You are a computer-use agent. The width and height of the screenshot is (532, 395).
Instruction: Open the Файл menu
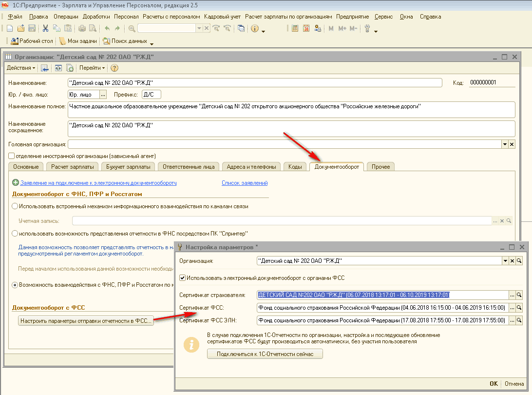tap(15, 17)
